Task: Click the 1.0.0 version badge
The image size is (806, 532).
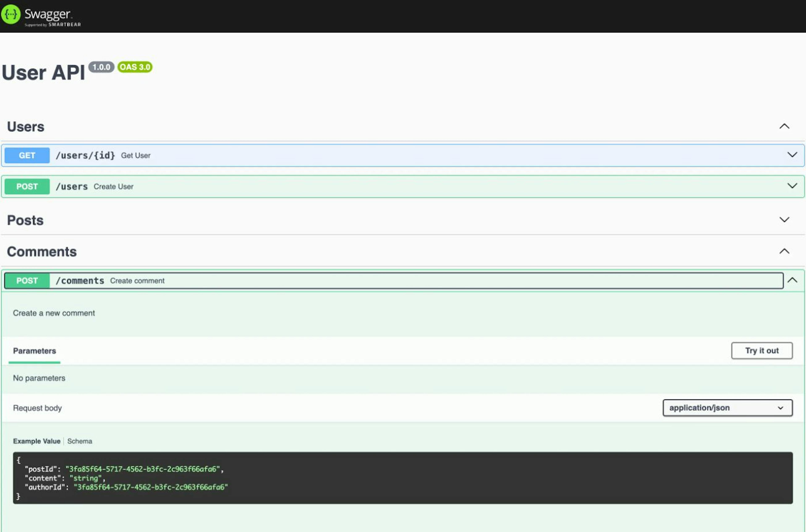Action: pos(101,67)
